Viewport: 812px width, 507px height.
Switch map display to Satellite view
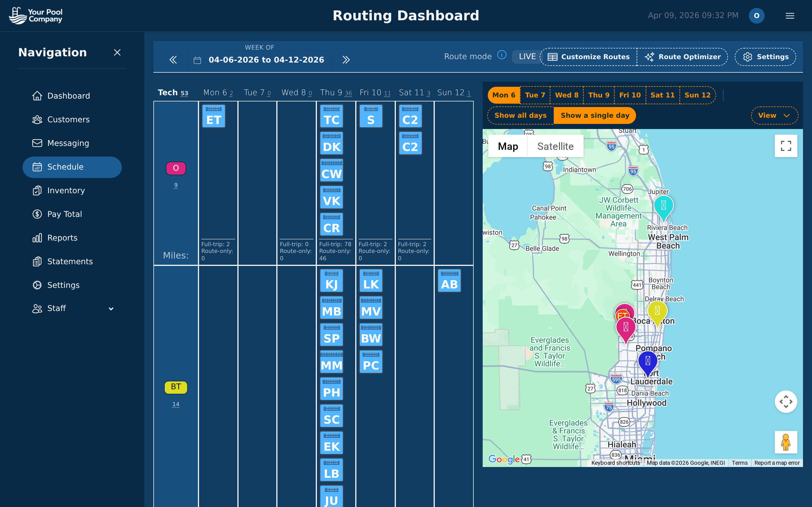coord(555,146)
